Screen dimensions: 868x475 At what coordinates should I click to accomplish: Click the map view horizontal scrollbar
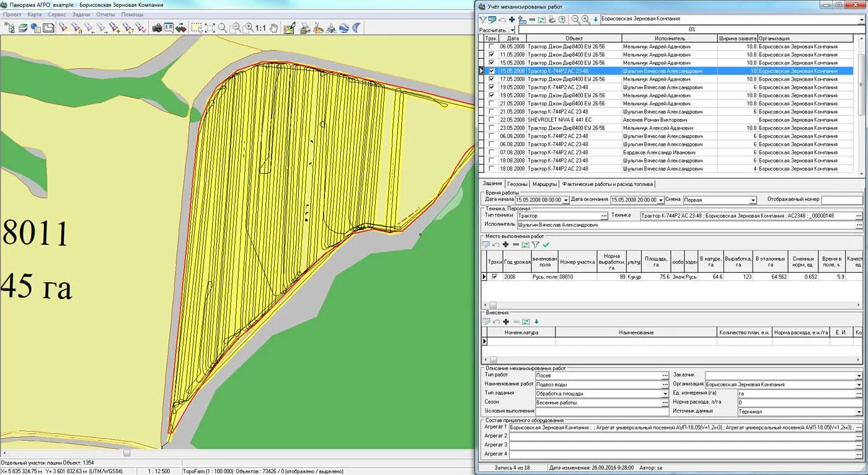point(236,453)
